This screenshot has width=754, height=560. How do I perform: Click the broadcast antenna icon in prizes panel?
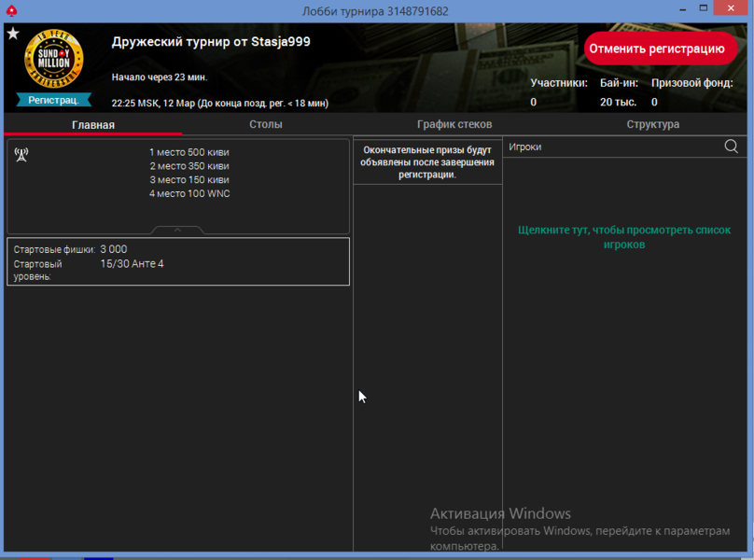pyautogui.click(x=21, y=155)
